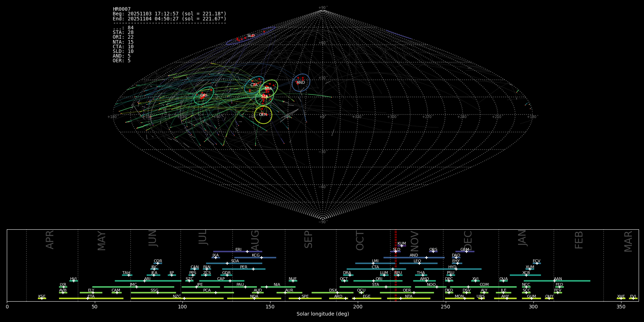Viewport: 644px width, 322px height.
Task: Click the AUG month label
Action: tap(255, 240)
